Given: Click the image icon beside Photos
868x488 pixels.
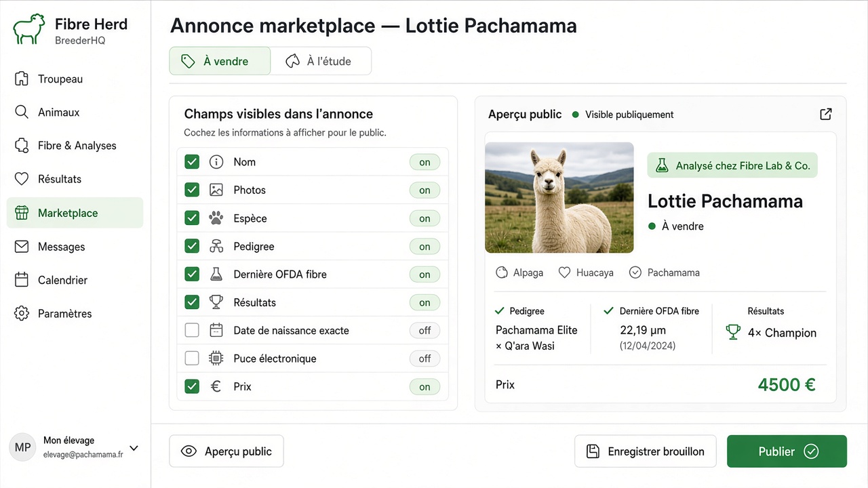Looking at the screenshot, I should click(216, 190).
